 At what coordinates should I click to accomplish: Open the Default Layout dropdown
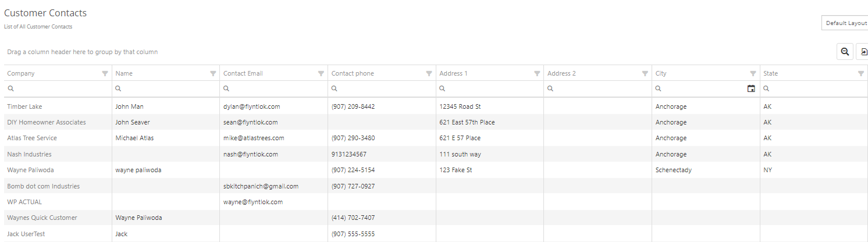pyautogui.click(x=845, y=23)
